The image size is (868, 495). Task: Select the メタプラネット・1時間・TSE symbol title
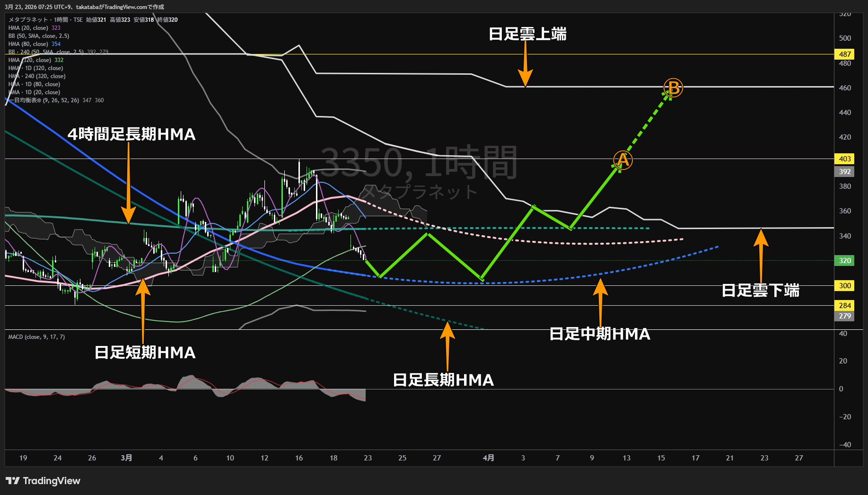pos(45,20)
